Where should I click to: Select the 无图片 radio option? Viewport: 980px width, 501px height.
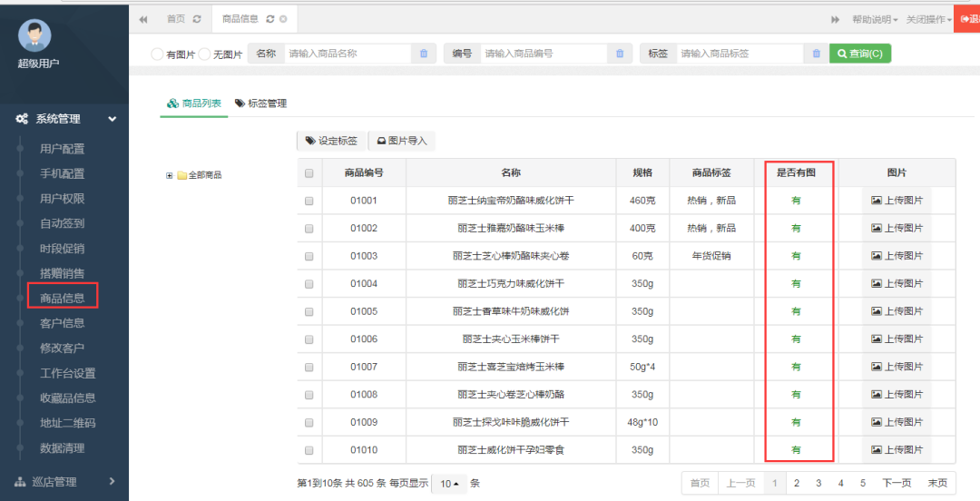204,54
